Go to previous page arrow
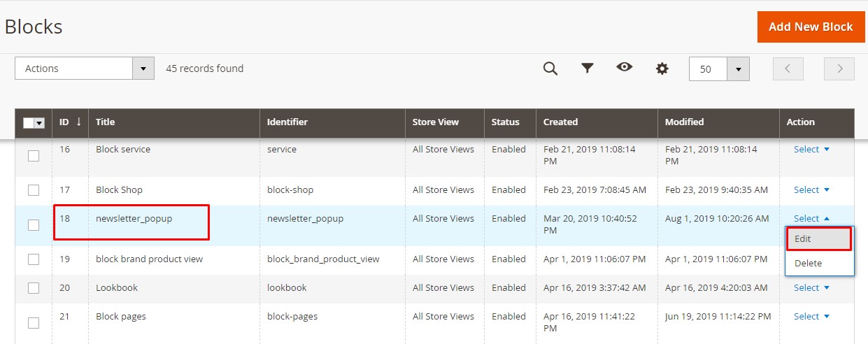This screenshot has height=344, width=868. coord(788,69)
